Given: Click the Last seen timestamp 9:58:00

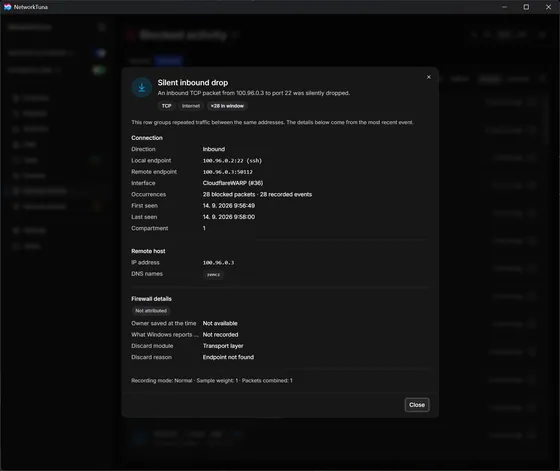Looking at the screenshot, I should (229, 217).
